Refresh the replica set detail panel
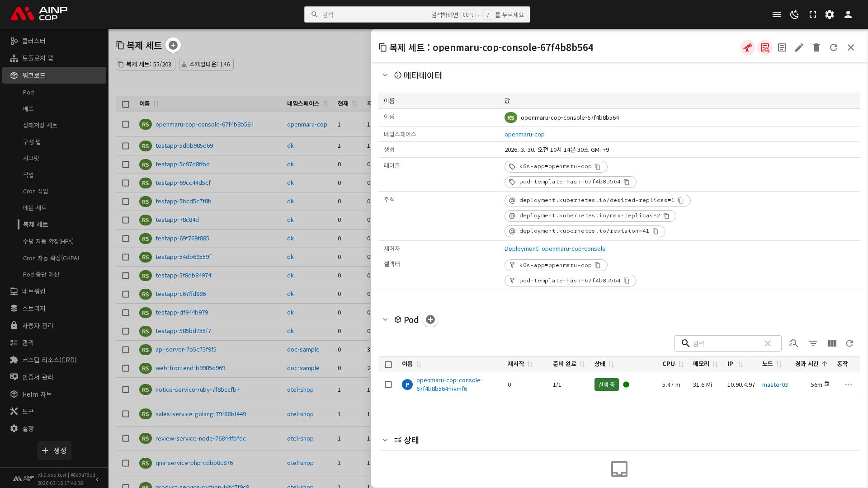Screen dimensions: 868x488 click(834, 47)
